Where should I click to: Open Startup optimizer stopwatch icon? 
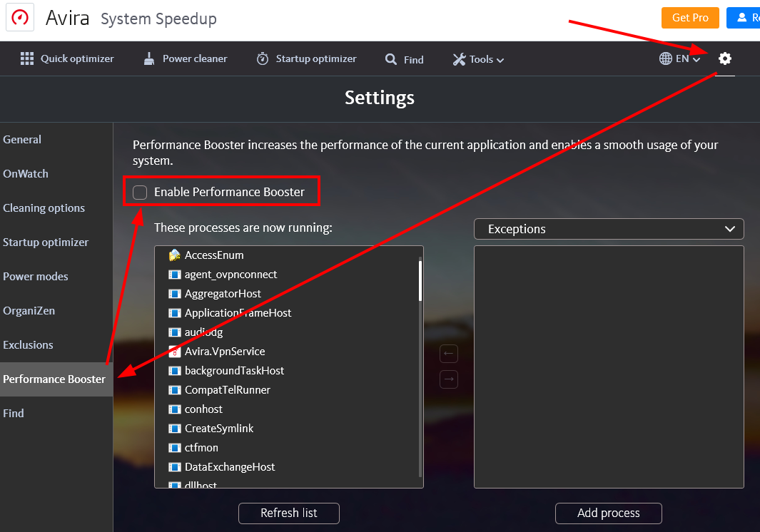263,59
